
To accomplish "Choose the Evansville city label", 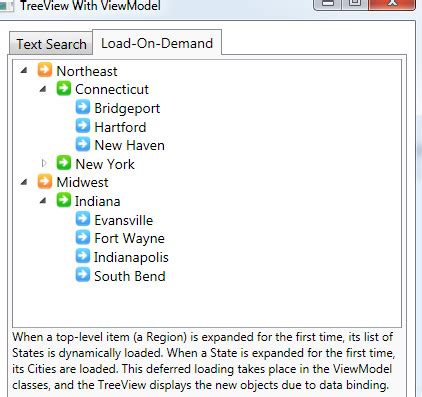I will point(124,220).
